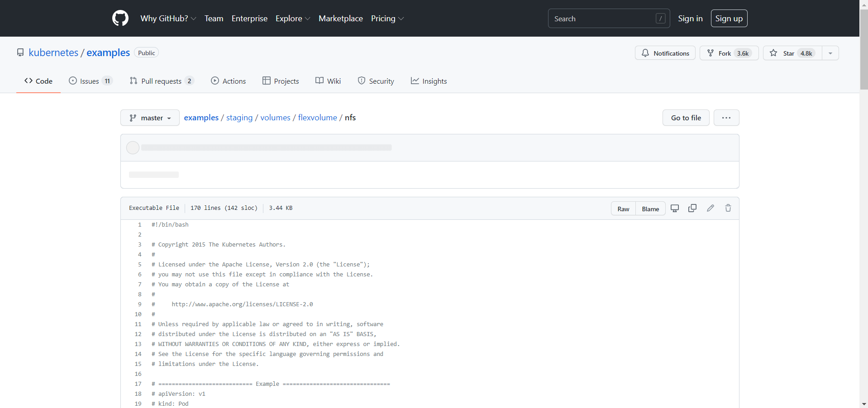
Task: Switch to the Code tab
Action: pyautogui.click(x=38, y=81)
